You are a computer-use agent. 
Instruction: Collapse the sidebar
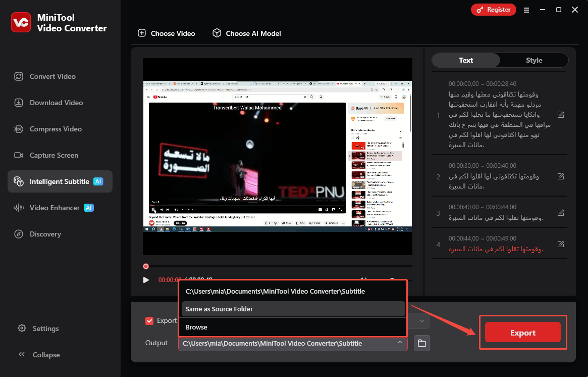(x=39, y=354)
